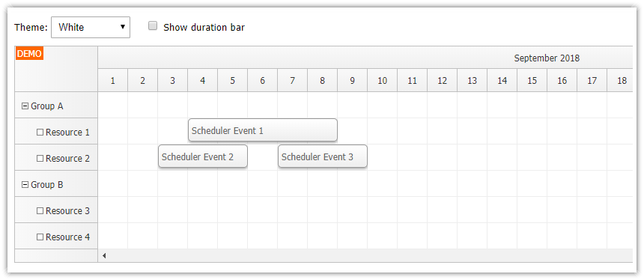Select the Resource 3 row label

pos(56,210)
